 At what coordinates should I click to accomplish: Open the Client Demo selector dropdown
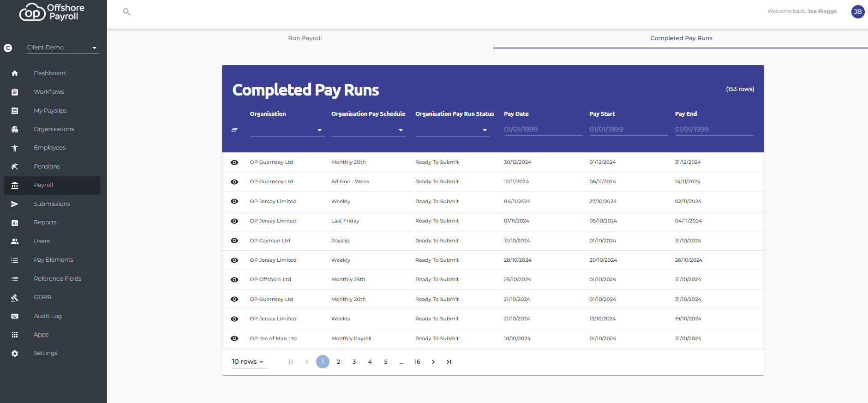(63, 48)
